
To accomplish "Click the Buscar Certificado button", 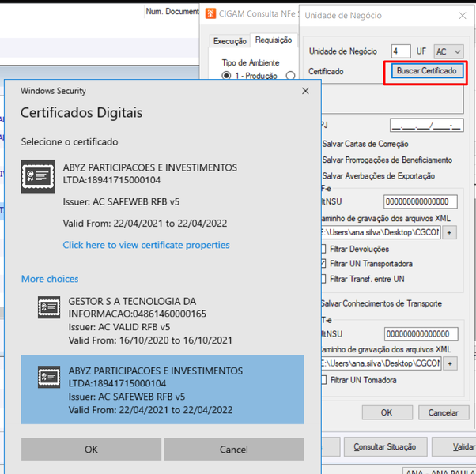I will tap(426, 71).
